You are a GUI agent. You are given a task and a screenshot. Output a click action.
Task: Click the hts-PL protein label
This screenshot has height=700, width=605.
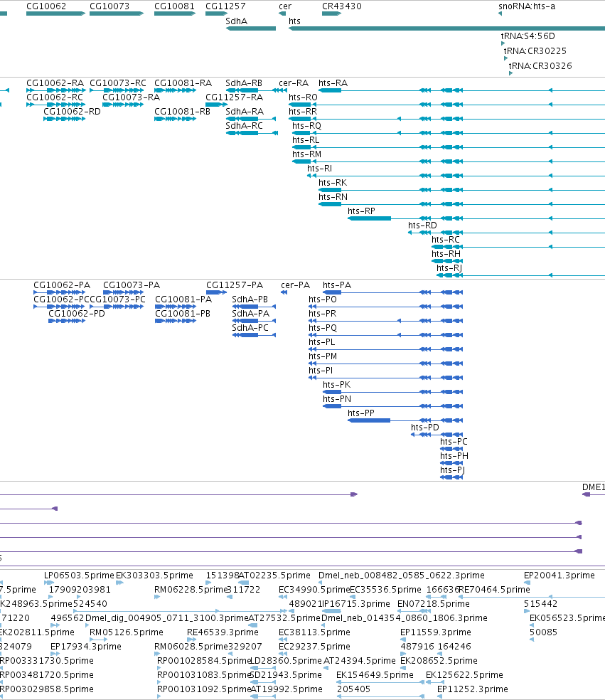tap(321, 342)
